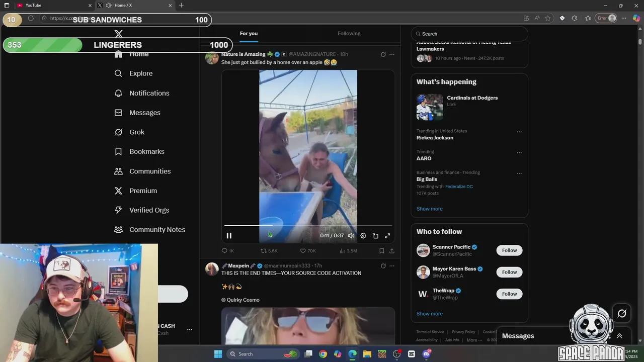
Task: Select the For you tab
Action: (x=249, y=34)
